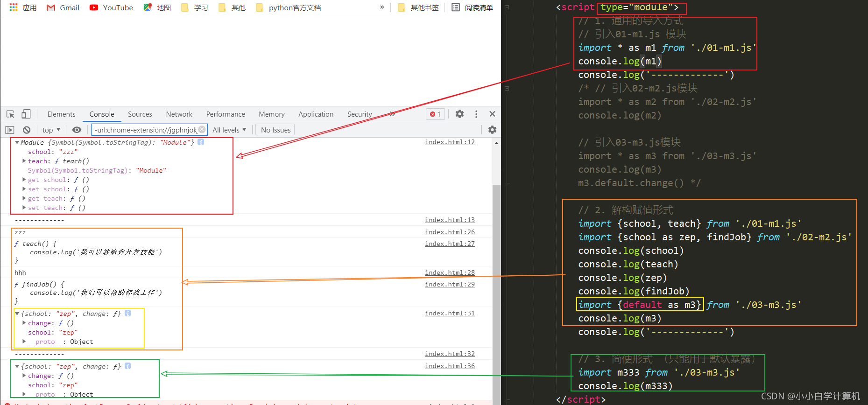Toggle the live expression eye icon

tap(77, 130)
